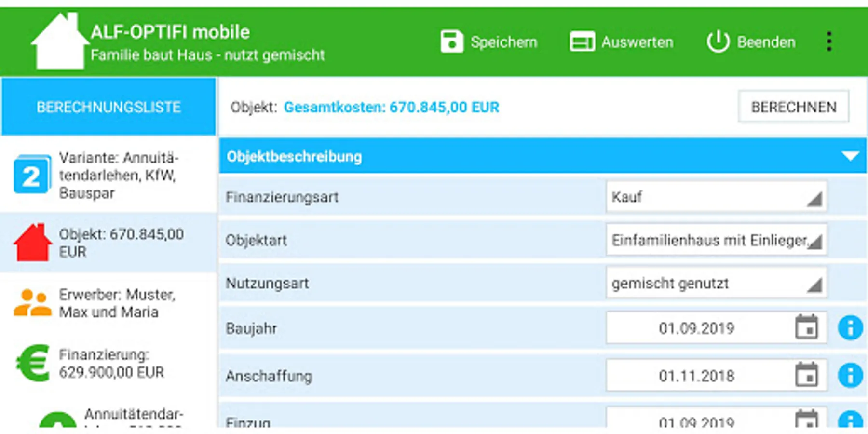This screenshot has height=434, width=868.
Task: Click the Baujahr date field 01.09.2019
Action: (x=717, y=327)
